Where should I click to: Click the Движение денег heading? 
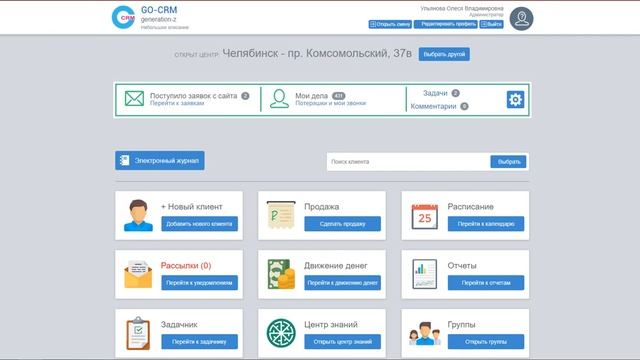pyautogui.click(x=336, y=265)
